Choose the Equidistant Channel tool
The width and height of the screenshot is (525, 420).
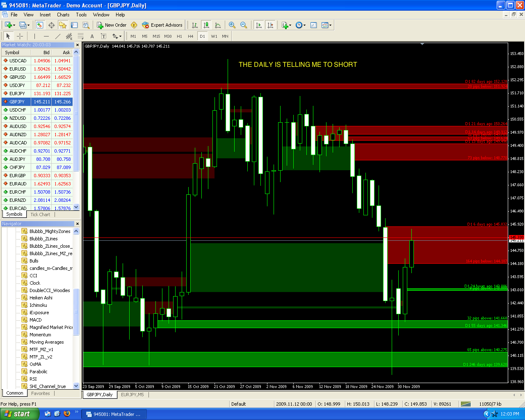[69, 36]
